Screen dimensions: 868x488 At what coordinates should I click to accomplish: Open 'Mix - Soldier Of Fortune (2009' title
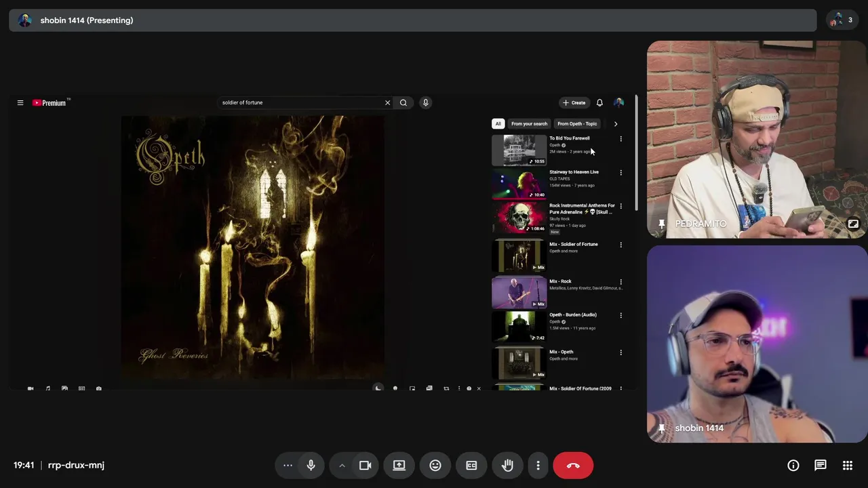580,389
